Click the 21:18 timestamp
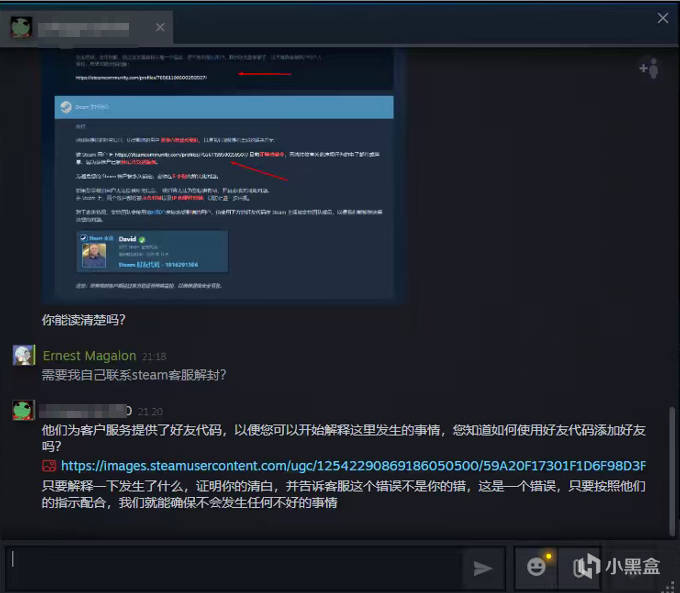The image size is (680, 593). coord(154,356)
